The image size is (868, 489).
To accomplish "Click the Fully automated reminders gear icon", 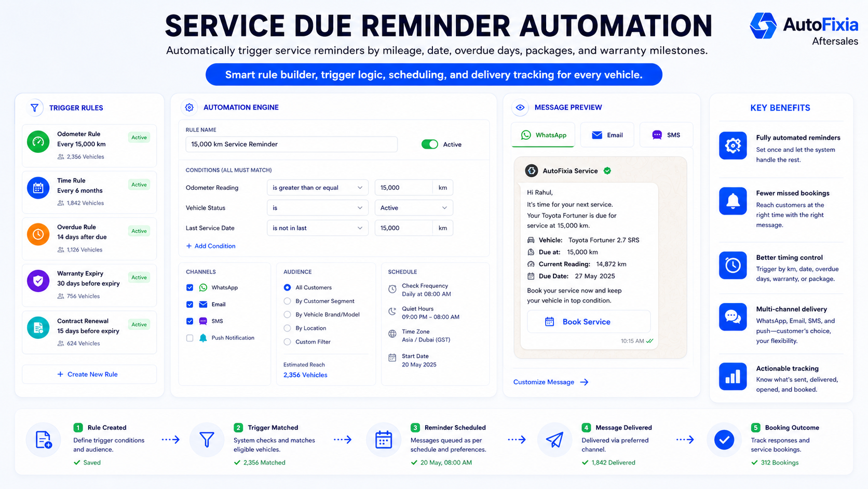I will pos(733,146).
